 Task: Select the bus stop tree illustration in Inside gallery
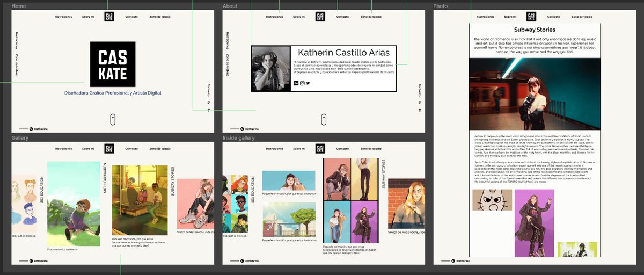289,220
